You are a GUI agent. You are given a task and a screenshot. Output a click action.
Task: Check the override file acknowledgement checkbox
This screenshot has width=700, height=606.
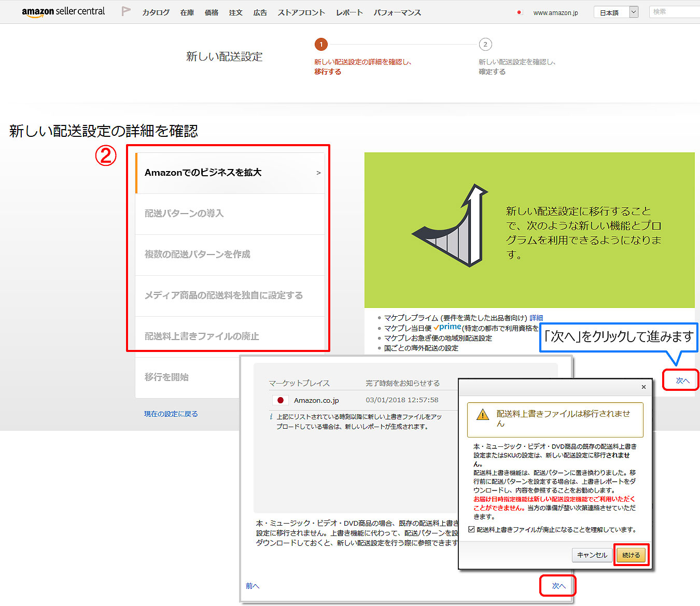[x=471, y=530]
